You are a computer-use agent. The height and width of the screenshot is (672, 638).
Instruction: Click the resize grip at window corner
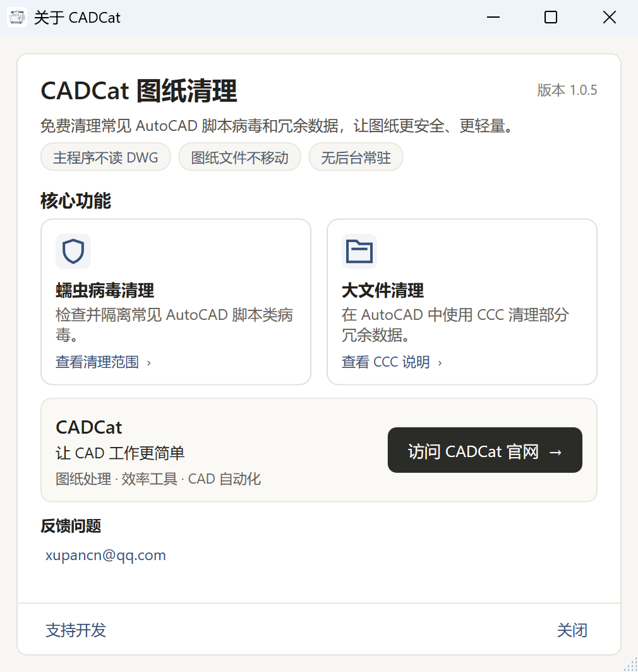(631, 665)
